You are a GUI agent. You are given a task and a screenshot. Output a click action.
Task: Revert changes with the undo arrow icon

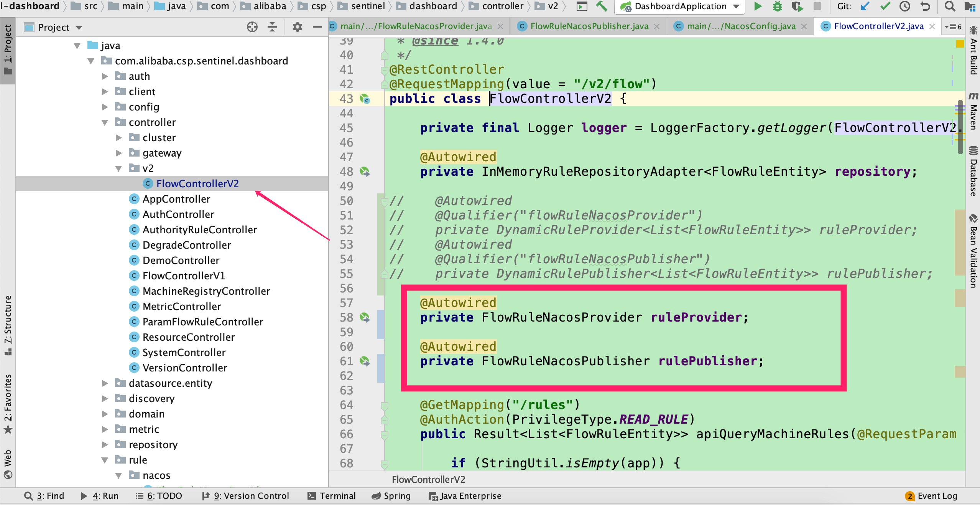(x=925, y=6)
